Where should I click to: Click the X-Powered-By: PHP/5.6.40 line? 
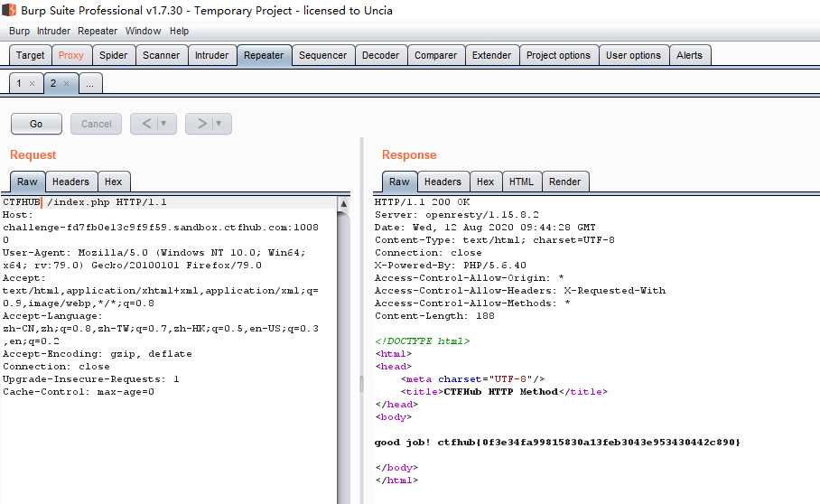tap(451, 265)
